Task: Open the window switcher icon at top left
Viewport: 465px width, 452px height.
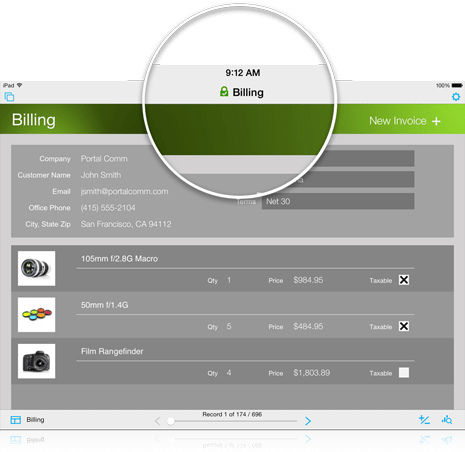Action: point(9,97)
